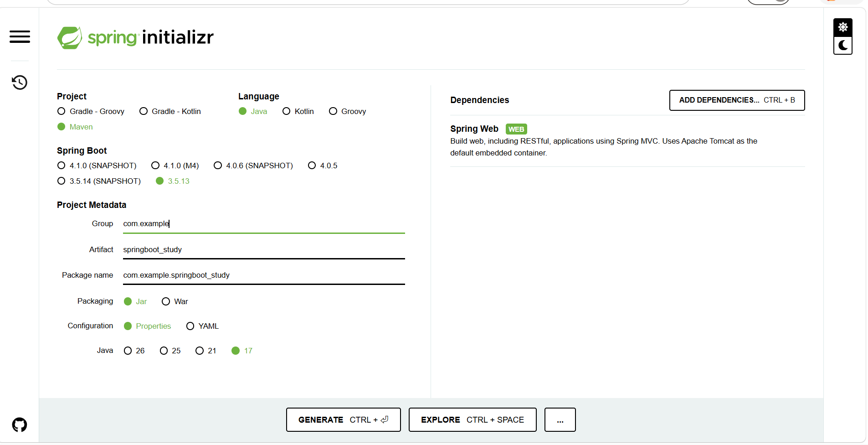868x445 pixels.
Task: Click the Artifact input field
Action: [x=264, y=250]
